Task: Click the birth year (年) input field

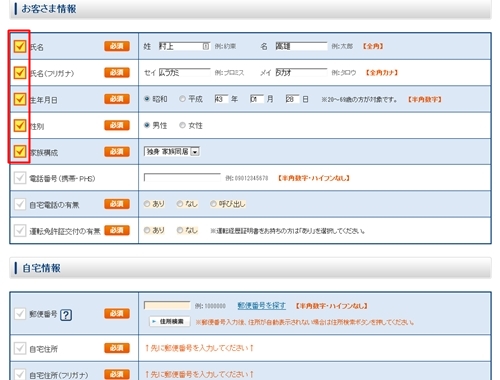Action: pyautogui.click(x=222, y=99)
